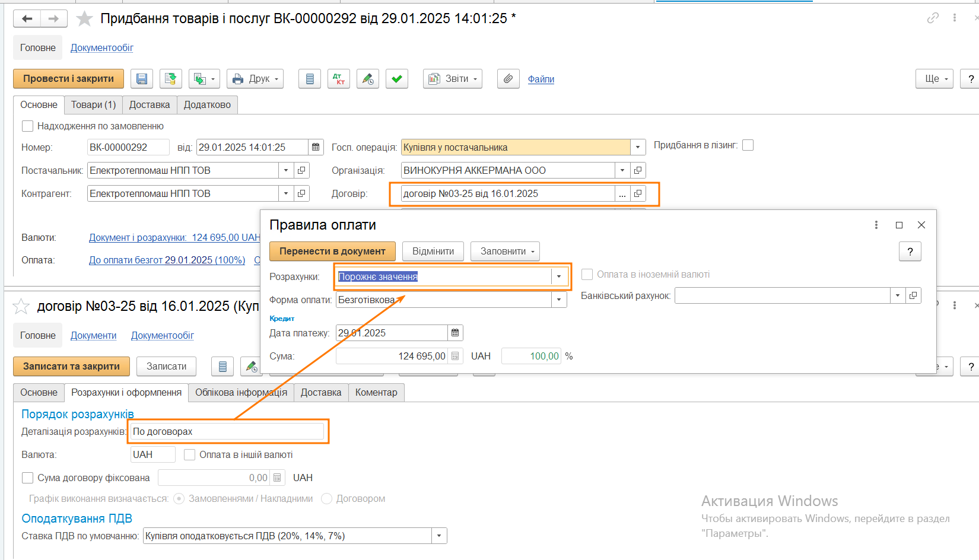Click the percent value field 100,00
Screen dimensions: 979x560
[531, 356]
